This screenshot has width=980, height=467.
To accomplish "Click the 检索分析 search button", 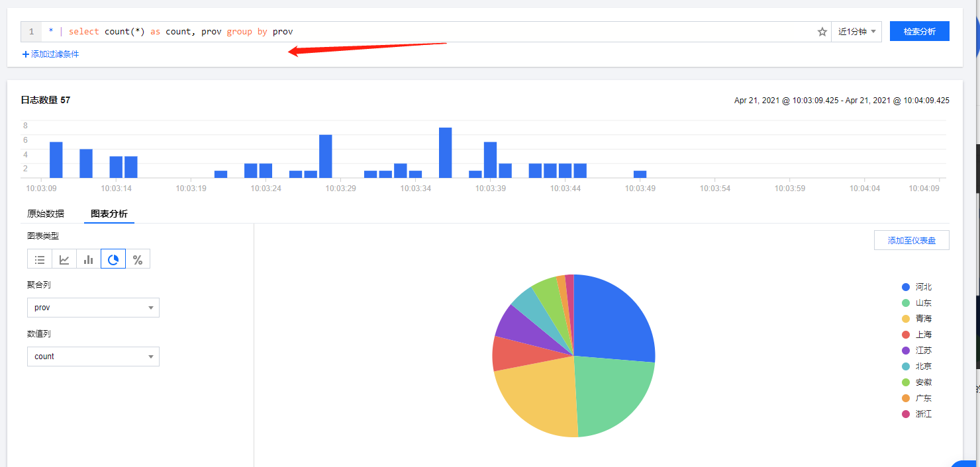I will coord(920,31).
